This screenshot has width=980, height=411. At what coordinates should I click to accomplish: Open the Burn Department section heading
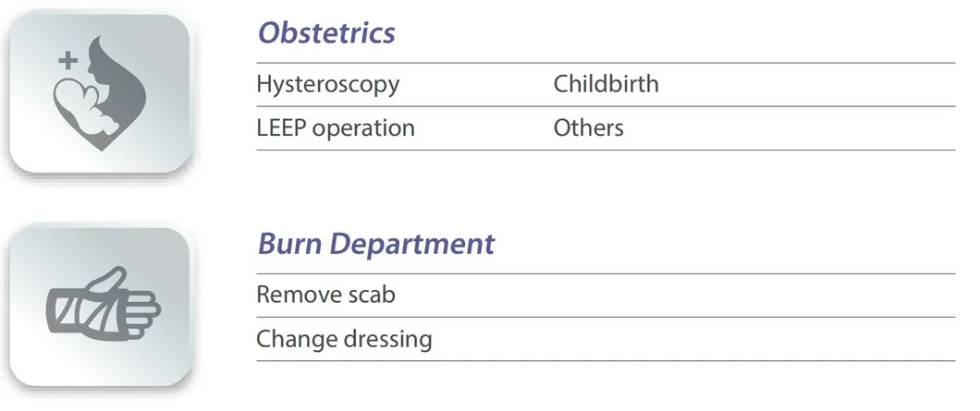point(375,244)
